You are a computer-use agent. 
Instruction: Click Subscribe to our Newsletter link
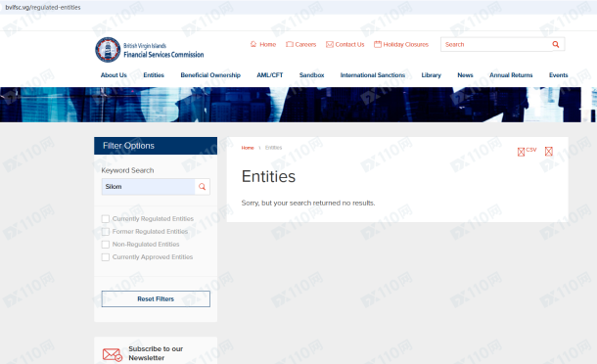point(156,353)
